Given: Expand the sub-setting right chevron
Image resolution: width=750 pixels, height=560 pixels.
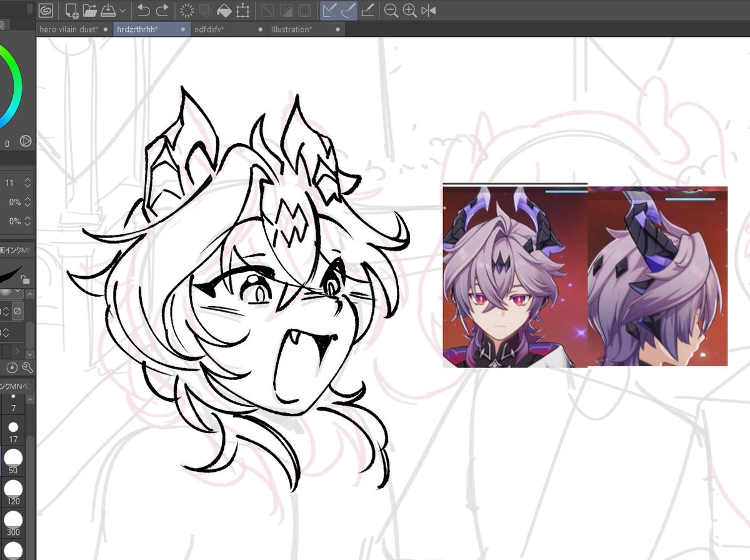Looking at the screenshot, I should 19,352.
